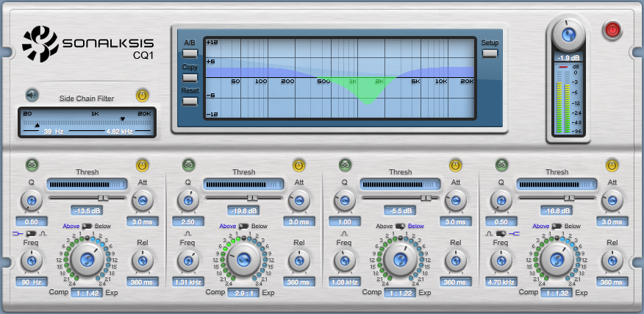Click the Side Chain Filter speaker icon
644x314 pixels.
pos(31,95)
